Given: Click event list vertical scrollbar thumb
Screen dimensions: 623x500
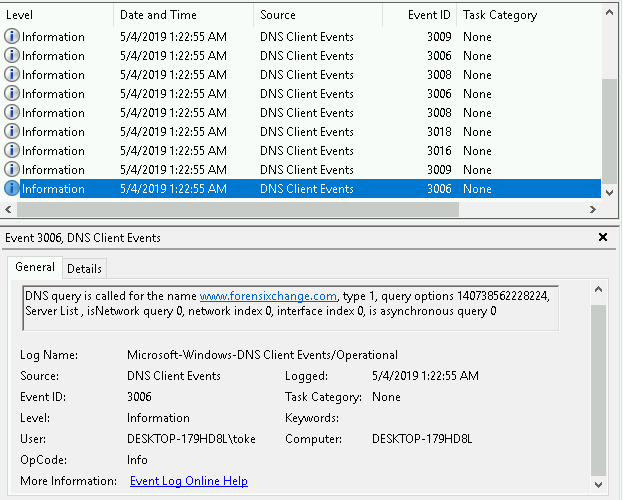Looking at the screenshot, I should click(x=609, y=131).
